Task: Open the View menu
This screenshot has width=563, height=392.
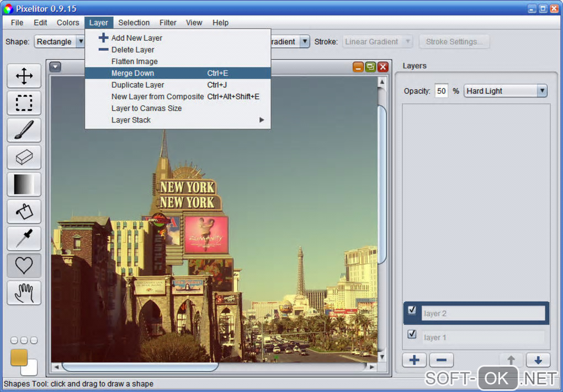Action: (194, 23)
